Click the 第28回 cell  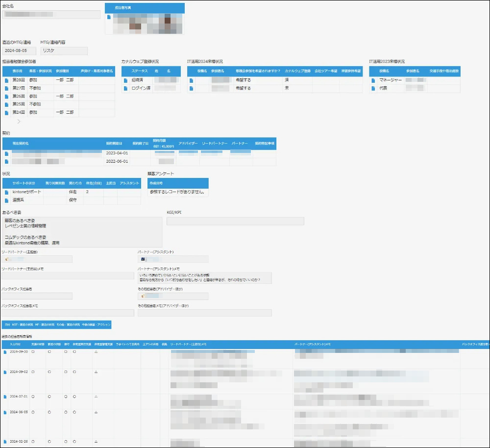tap(19, 80)
